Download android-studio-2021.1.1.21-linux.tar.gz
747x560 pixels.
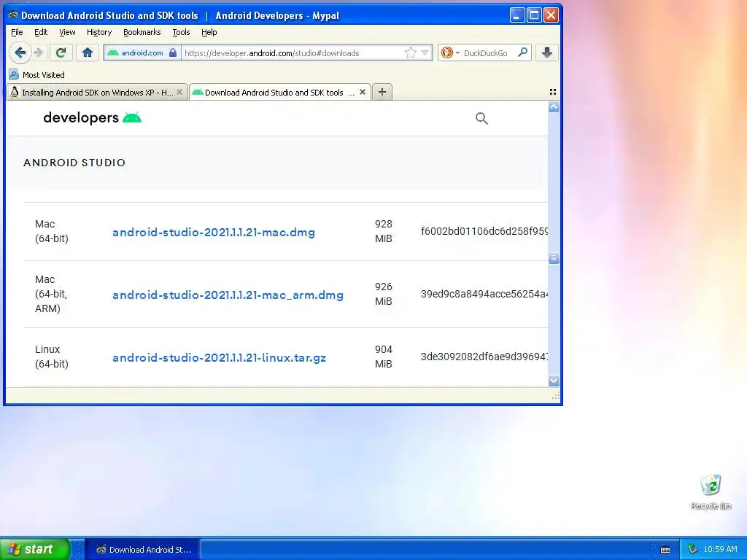click(x=219, y=358)
